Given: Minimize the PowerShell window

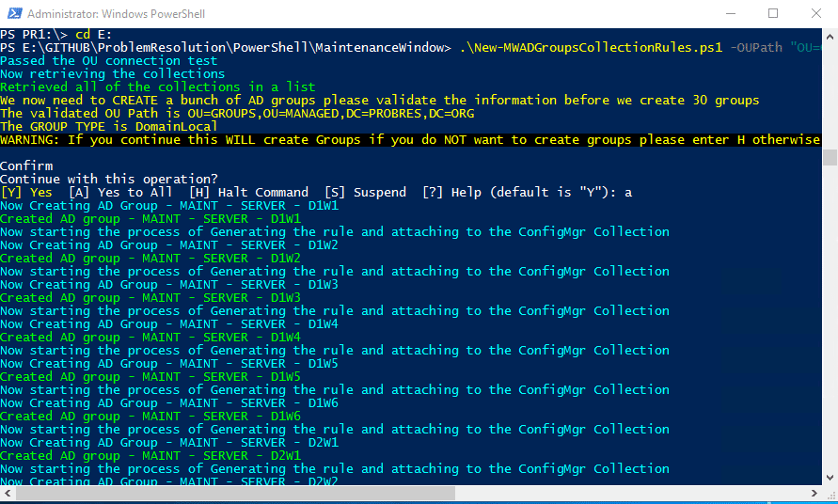Looking at the screenshot, I should click(x=731, y=13).
